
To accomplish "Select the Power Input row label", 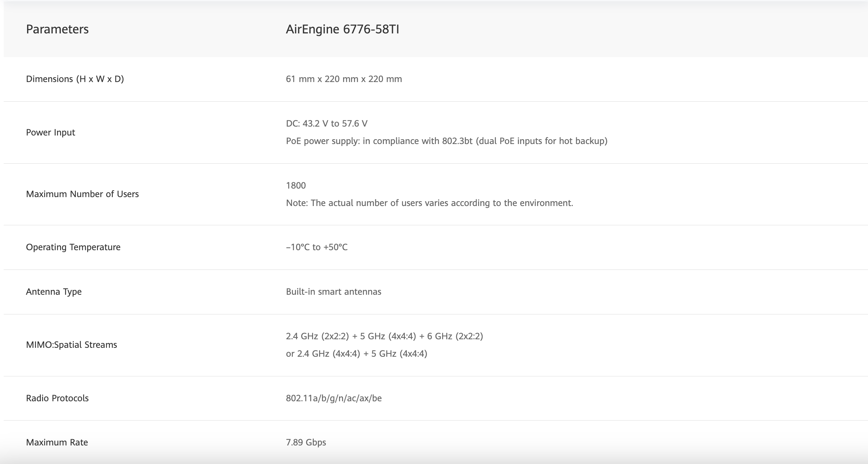I will click(50, 133).
